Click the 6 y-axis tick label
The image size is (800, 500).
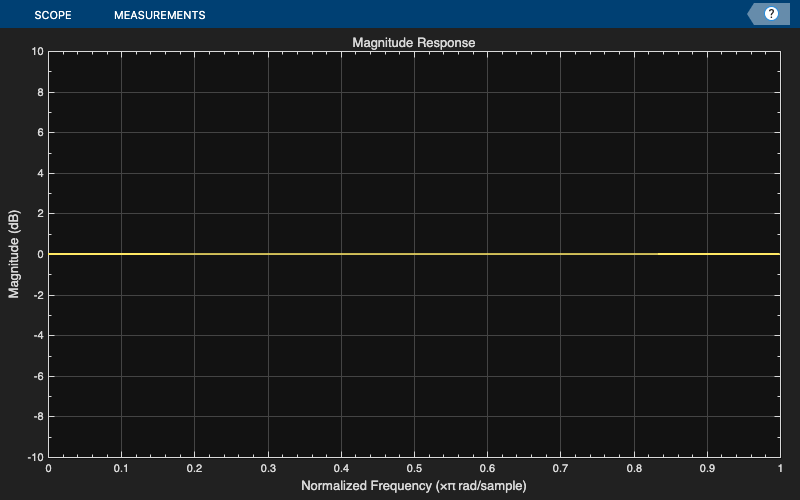tap(40, 132)
